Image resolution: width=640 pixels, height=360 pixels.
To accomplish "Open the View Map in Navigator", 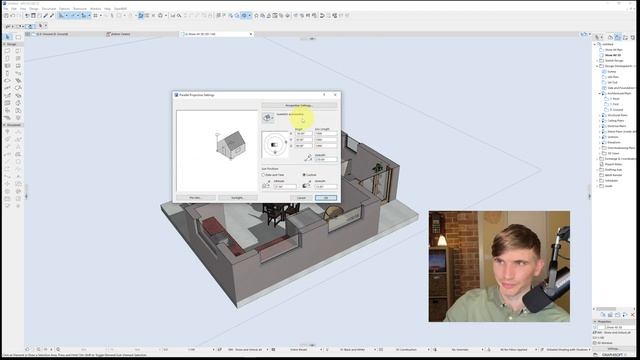I will pos(618,37).
